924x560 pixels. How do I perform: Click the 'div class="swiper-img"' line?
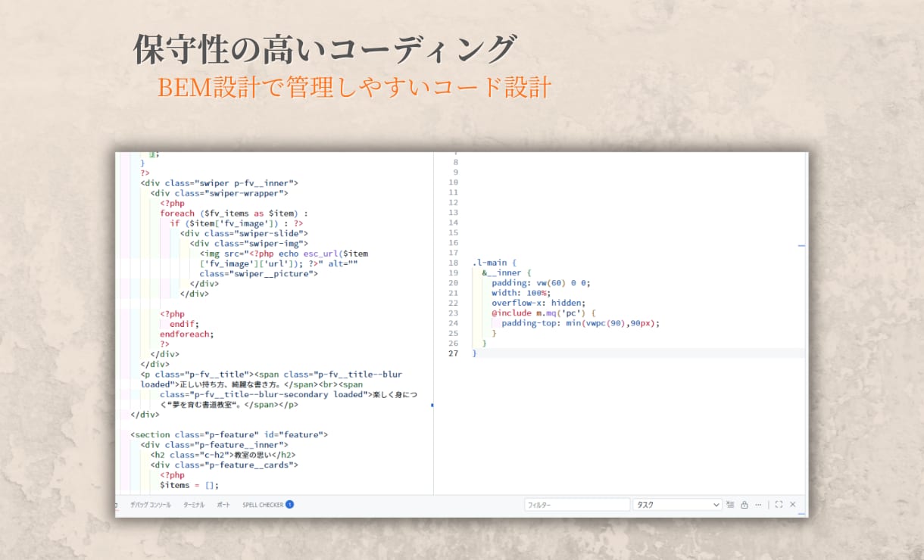click(249, 244)
